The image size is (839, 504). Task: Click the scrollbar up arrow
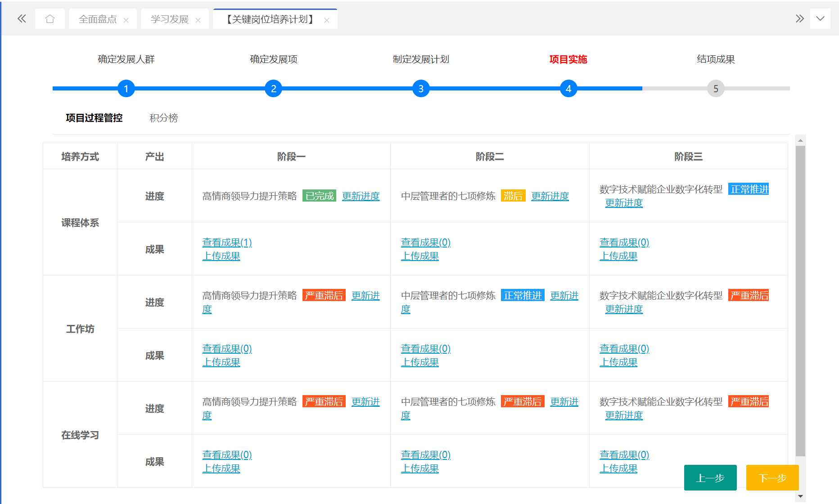click(x=800, y=140)
